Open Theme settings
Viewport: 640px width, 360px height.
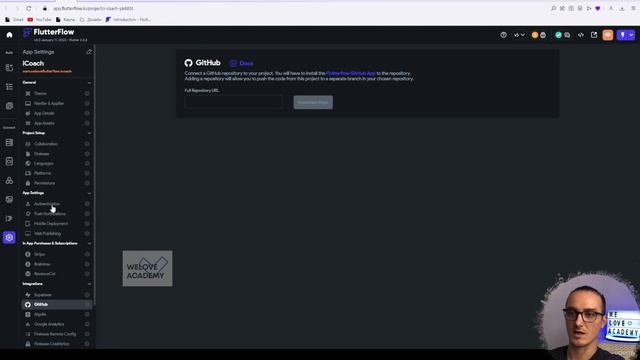pos(57,93)
